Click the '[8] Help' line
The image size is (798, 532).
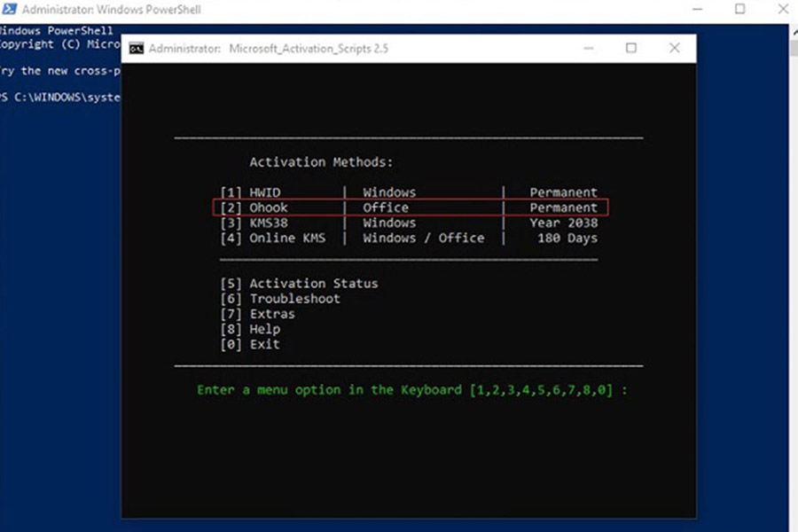(250, 329)
